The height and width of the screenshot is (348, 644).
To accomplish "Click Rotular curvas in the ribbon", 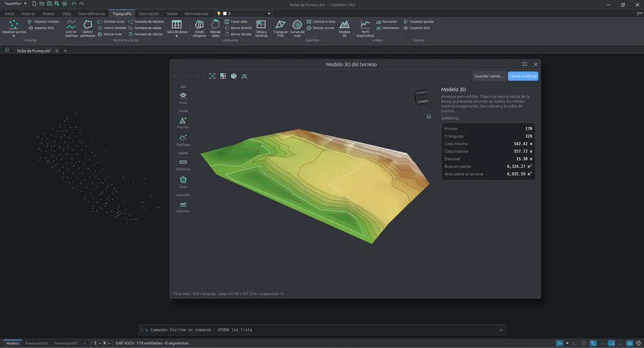I will pyautogui.click(x=320, y=28).
